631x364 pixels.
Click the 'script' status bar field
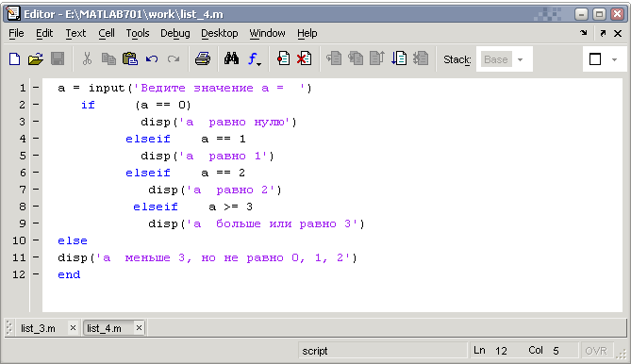[x=382, y=351]
